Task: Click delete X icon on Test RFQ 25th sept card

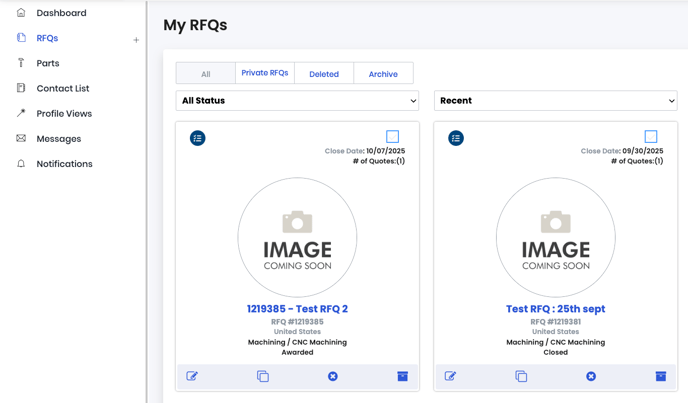Action: pos(591,376)
